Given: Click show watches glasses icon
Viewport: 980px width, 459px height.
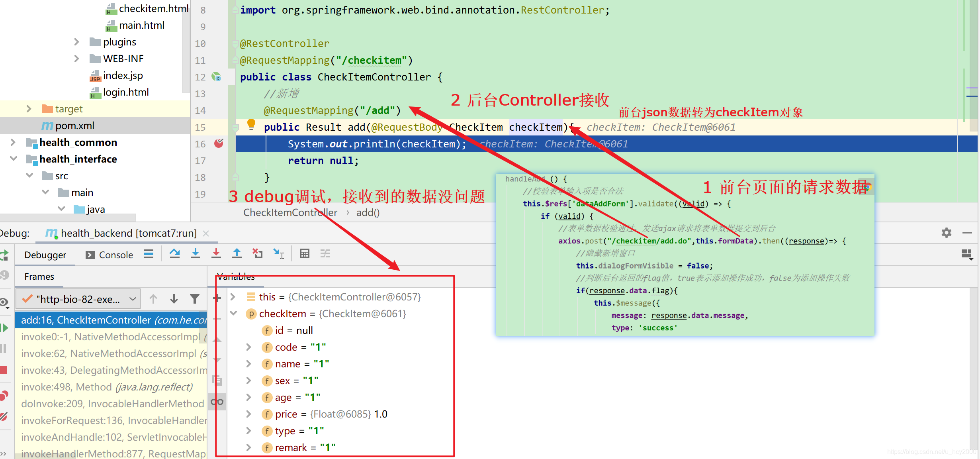Looking at the screenshot, I should [x=217, y=402].
